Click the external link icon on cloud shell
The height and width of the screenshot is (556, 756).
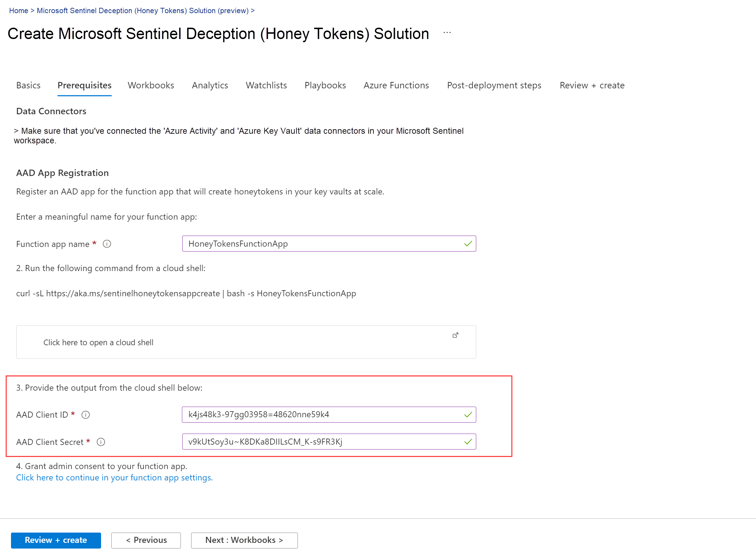455,335
